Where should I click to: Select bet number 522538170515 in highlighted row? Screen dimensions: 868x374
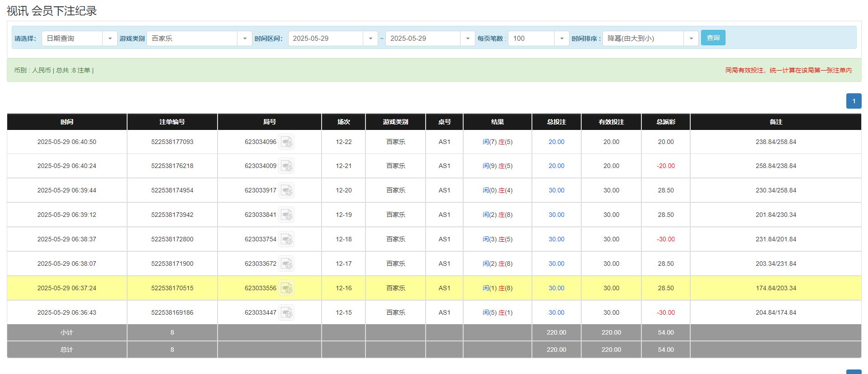click(172, 288)
